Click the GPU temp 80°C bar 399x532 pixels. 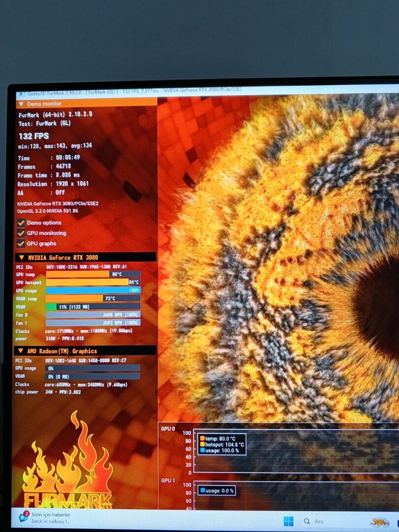[x=93, y=274]
